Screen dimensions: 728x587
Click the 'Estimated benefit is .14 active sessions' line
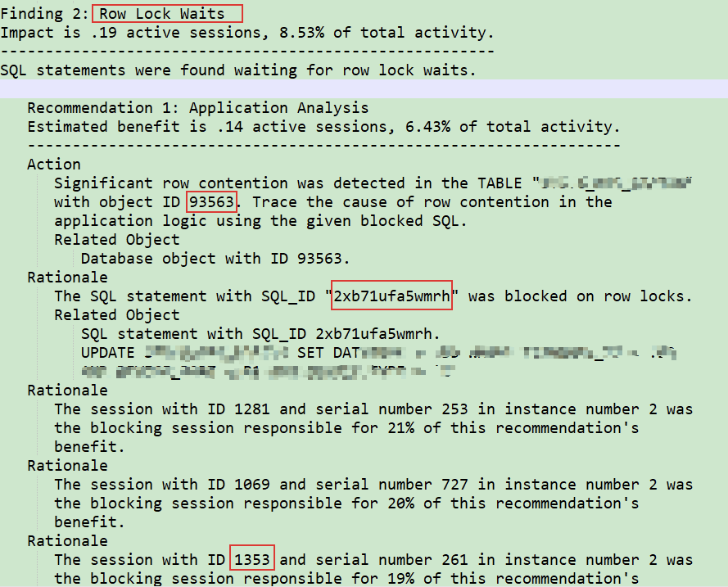click(x=323, y=127)
